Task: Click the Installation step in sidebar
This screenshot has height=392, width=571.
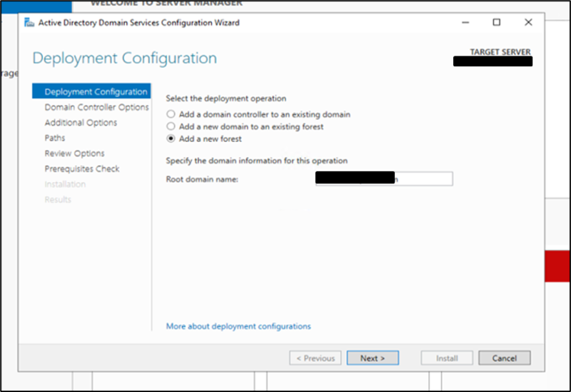Action: coord(65,184)
